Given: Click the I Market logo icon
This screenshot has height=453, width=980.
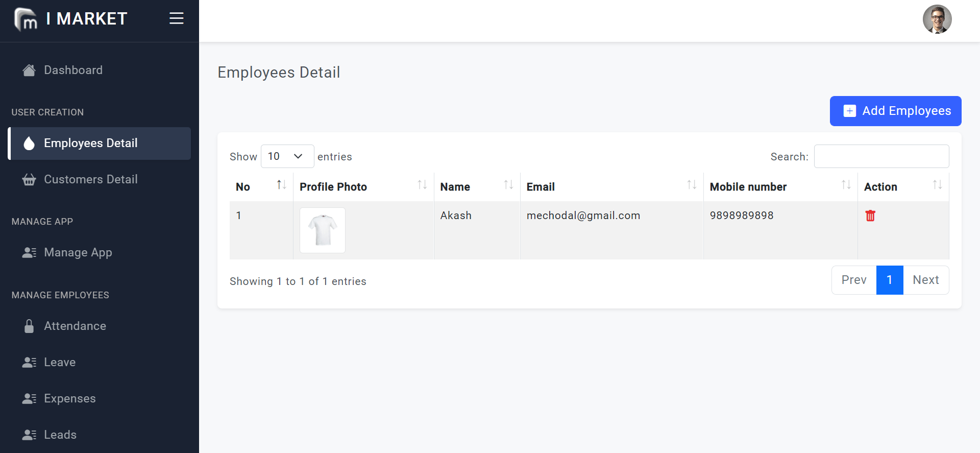Looking at the screenshot, I should point(26,19).
